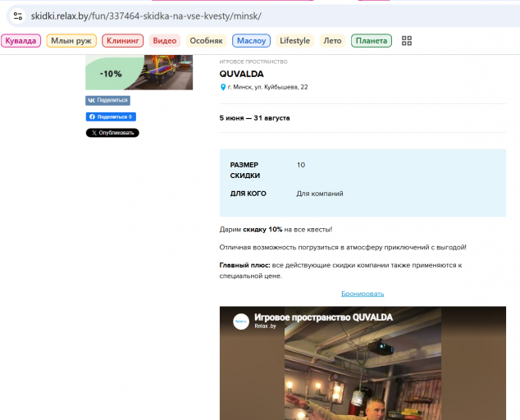Click the site information icon in address bar
The height and width of the screenshot is (420, 520).
(17, 16)
